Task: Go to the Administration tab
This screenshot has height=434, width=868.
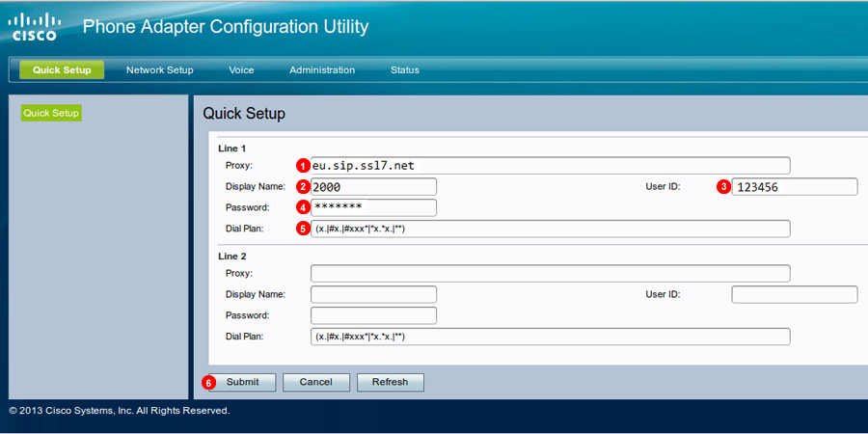Action: tap(322, 70)
